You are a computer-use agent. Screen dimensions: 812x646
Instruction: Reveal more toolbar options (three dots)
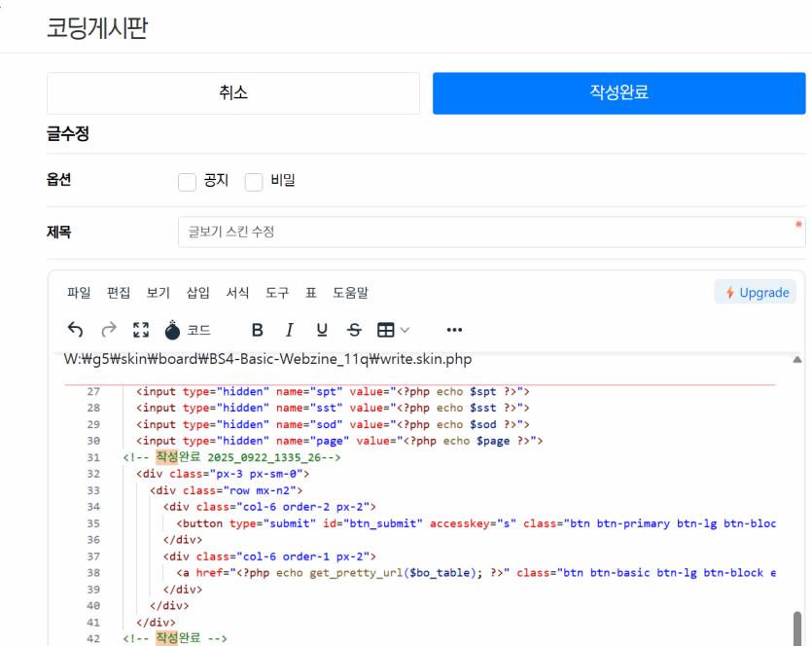click(x=454, y=330)
